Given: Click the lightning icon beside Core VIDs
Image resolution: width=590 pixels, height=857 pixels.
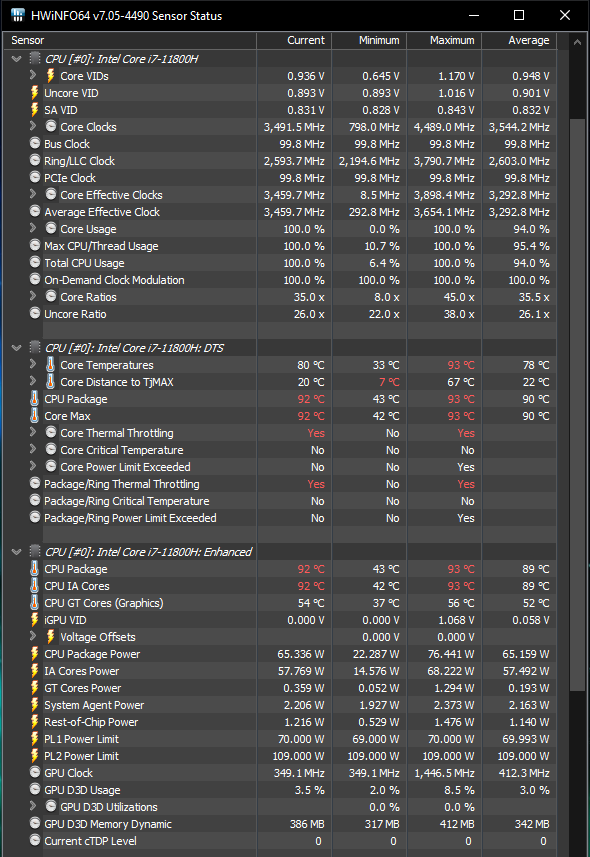Looking at the screenshot, I should coord(50,75).
